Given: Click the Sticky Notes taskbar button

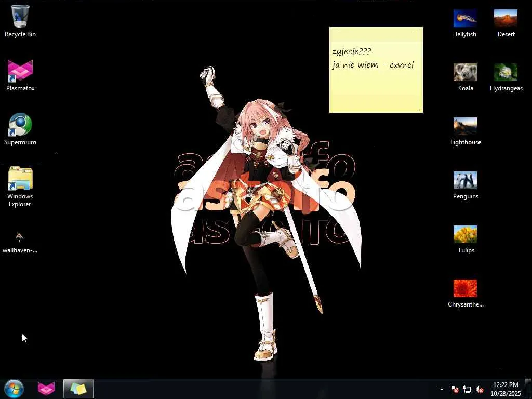Looking at the screenshot, I should click(78, 389).
